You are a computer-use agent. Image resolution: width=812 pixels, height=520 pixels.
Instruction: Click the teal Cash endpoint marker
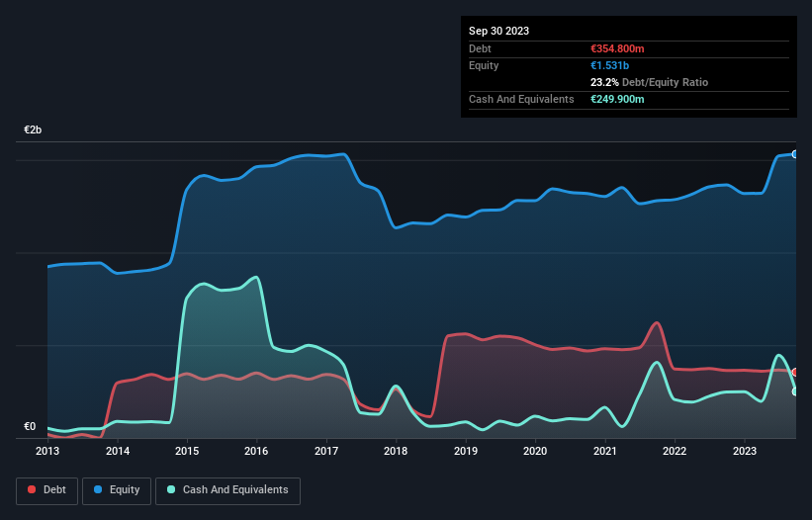coord(795,391)
